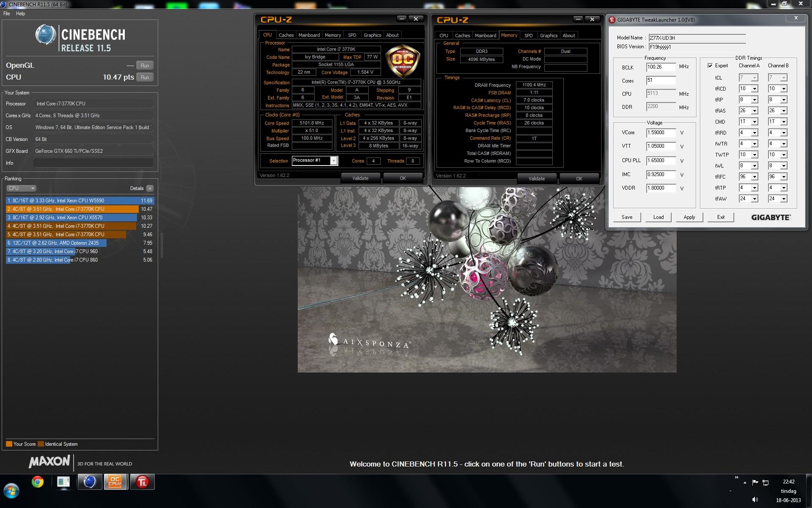Open ranking Details arrow button
The height and width of the screenshot is (508, 812).
pos(150,188)
